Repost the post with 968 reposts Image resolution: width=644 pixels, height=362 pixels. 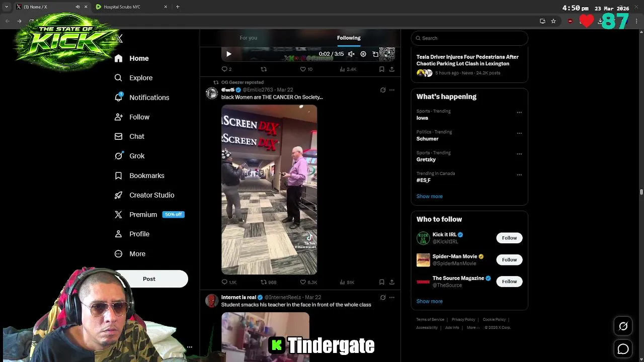(268, 282)
